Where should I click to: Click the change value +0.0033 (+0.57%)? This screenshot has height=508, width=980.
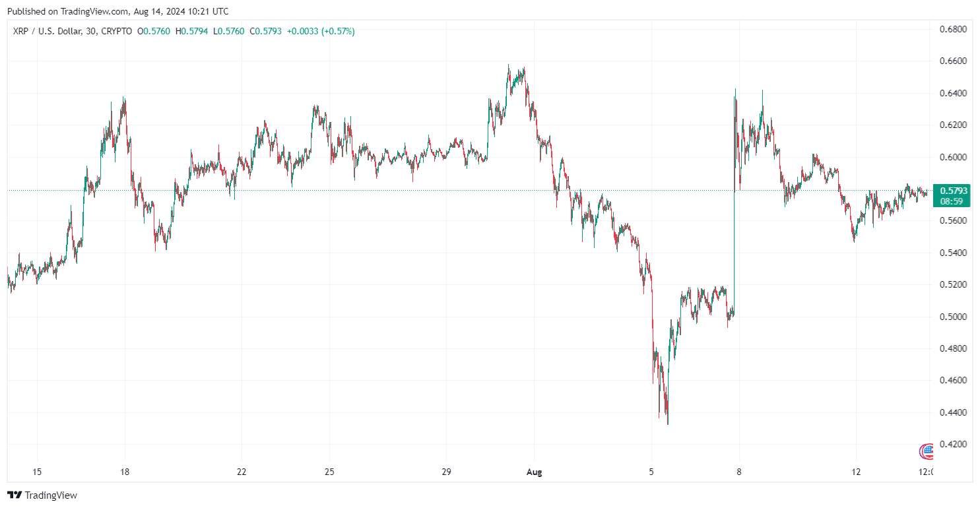point(321,31)
